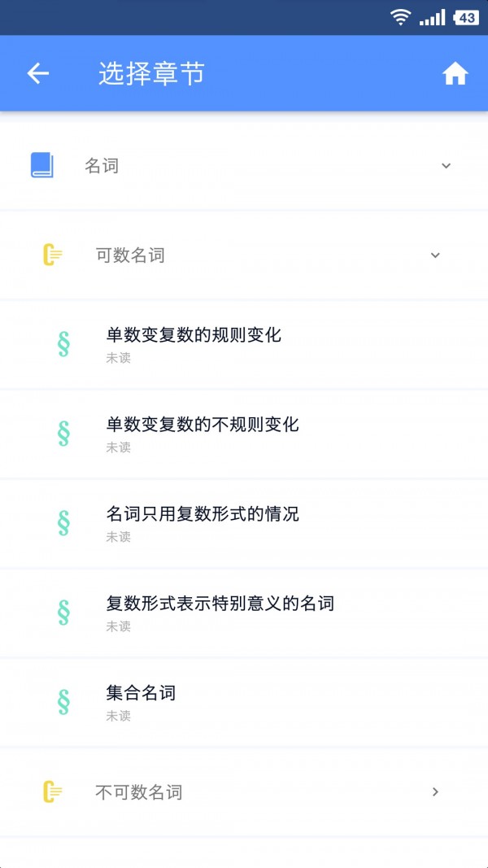The image size is (488, 868).
Task: Tap the battery indicator in status bar
Action: coord(466,18)
